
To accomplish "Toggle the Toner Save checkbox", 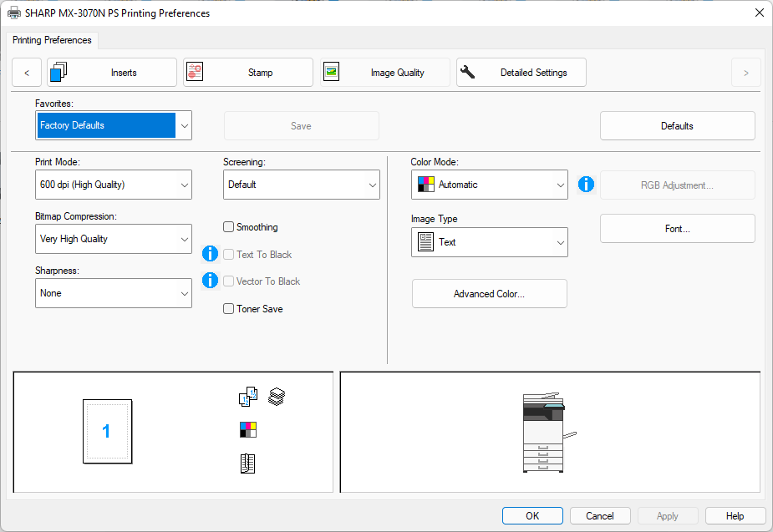I will point(229,309).
